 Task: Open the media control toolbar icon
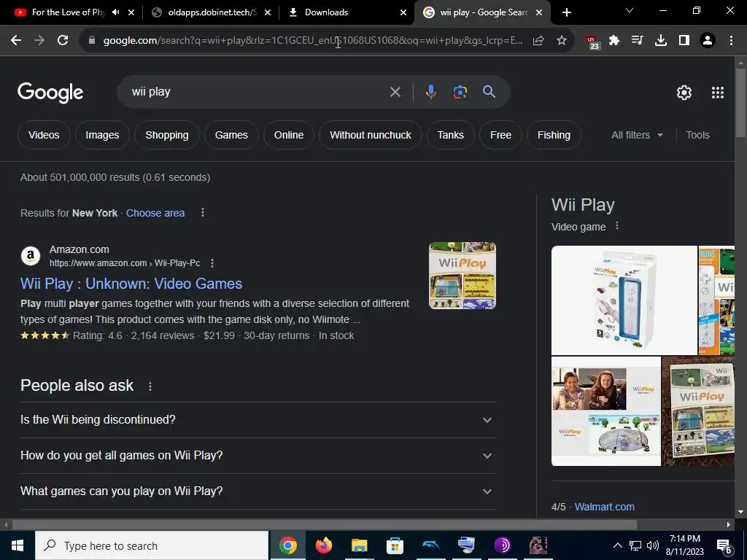click(638, 41)
